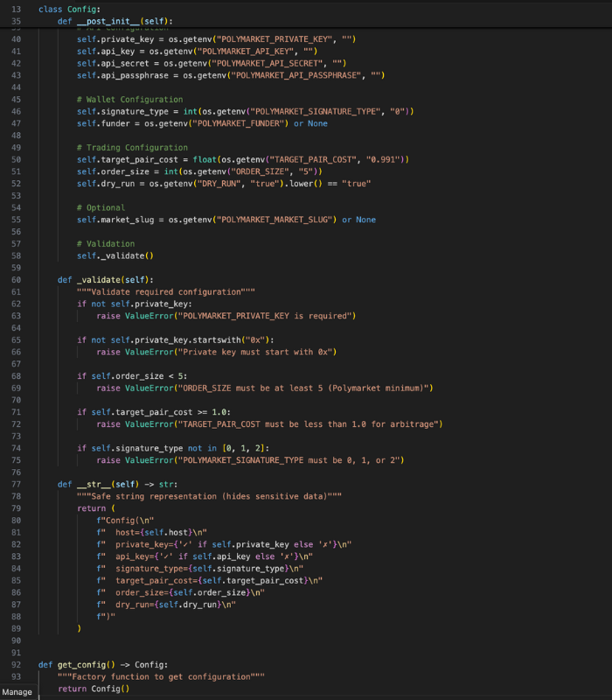Click the 'private_key=' f-string on line 82
The width and height of the screenshot is (612, 700).
(224, 545)
